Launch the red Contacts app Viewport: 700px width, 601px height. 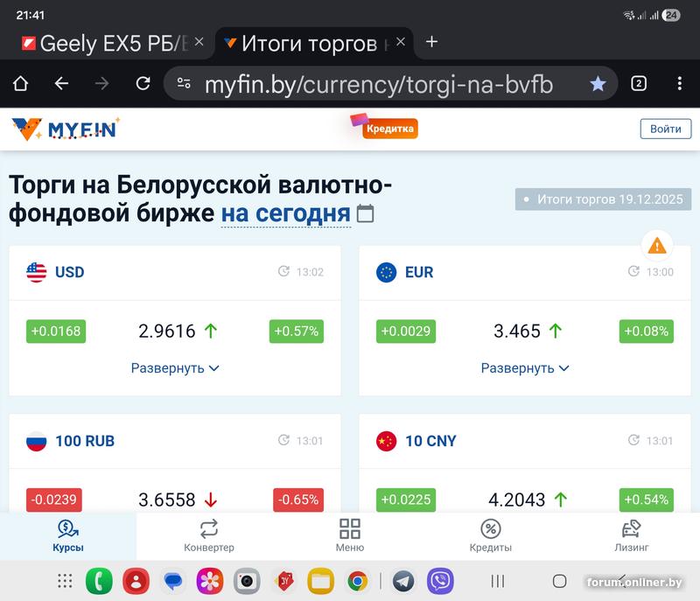click(136, 581)
